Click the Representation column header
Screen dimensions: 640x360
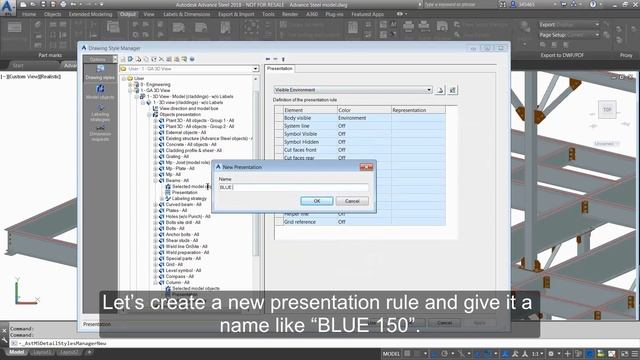coord(418,110)
